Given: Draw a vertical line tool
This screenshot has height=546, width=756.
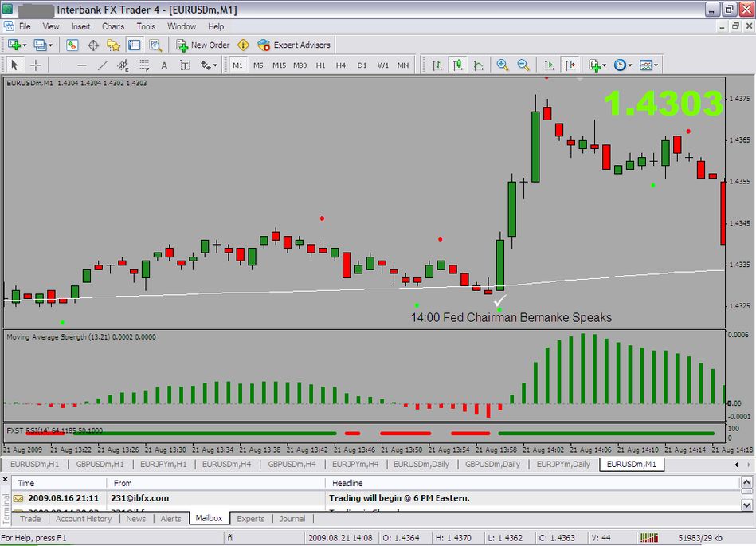Looking at the screenshot, I should click(61, 65).
